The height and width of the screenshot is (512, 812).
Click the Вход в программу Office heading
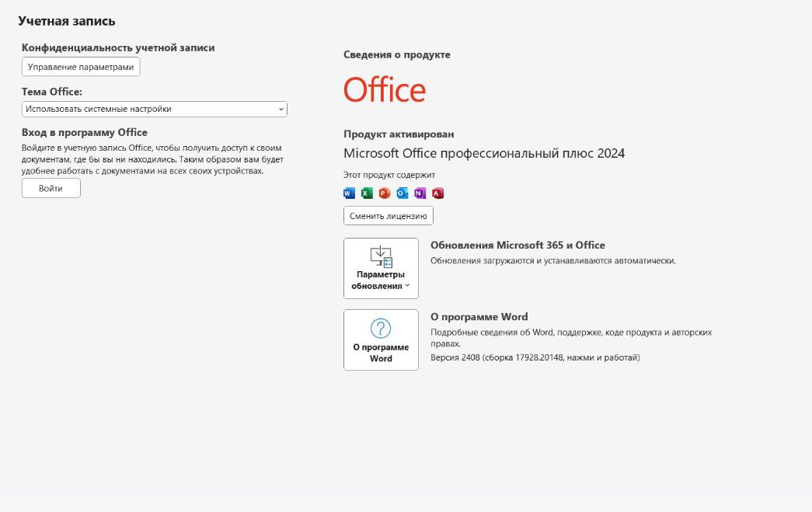pyautogui.click(x=85, y=133)
